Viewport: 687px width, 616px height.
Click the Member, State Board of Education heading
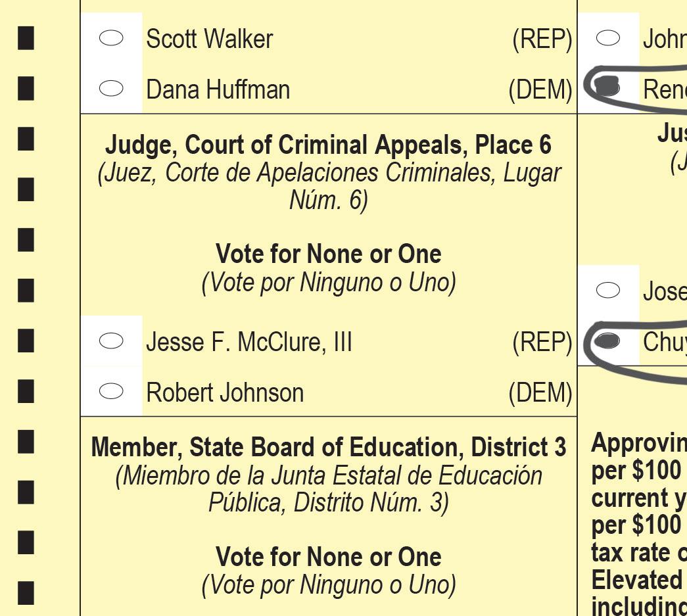[329, 447]
